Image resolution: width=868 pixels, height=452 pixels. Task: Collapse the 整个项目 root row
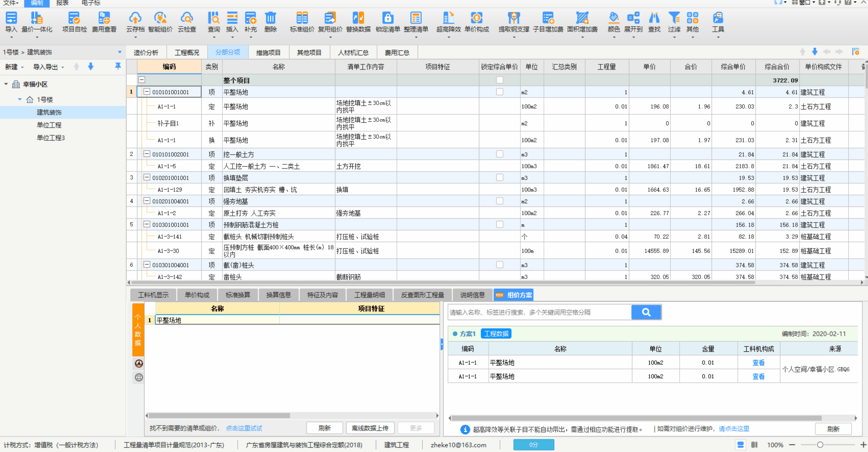coord(142,80)
